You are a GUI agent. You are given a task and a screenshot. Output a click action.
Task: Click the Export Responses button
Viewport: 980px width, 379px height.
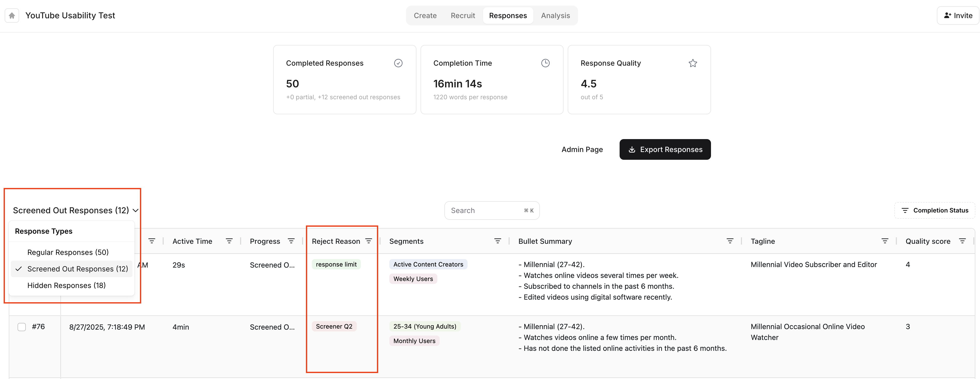665,149
